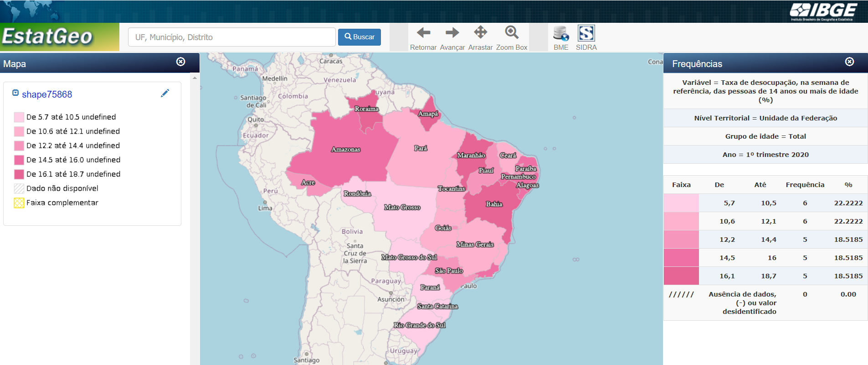Click the Faixa complementar legend label
This screenshot has height=365, width=868.
pyautogui.click(x=62, y=203)
